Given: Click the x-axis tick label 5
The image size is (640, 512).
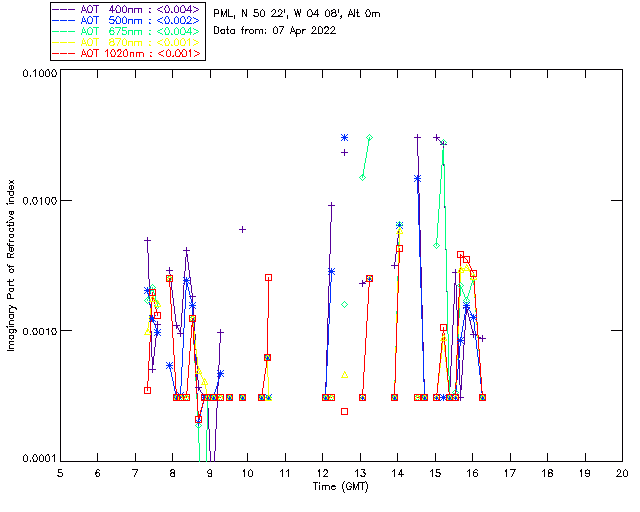Looking at the screenshot, I should [x=60, y=472].
